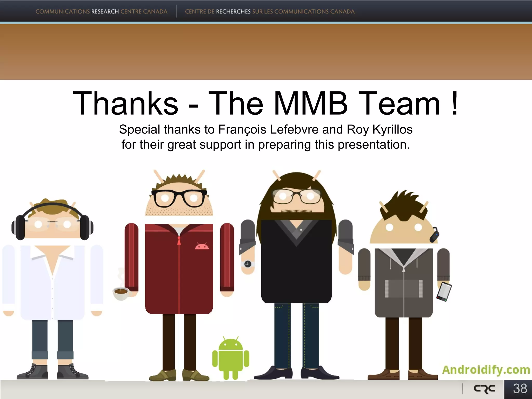
Task: Open the Androidify.com link
Action: coord(486,370)
